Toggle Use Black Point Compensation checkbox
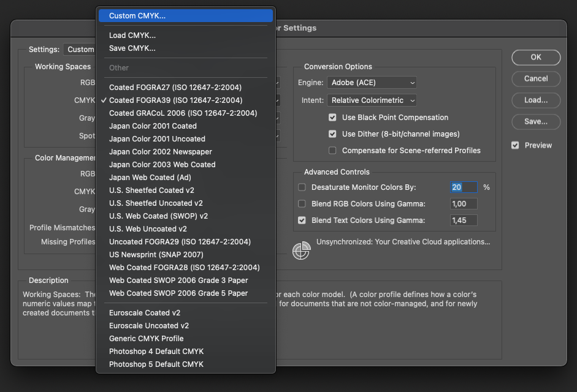The height and width of the screenshot is (392, 577). coord(332,118)
